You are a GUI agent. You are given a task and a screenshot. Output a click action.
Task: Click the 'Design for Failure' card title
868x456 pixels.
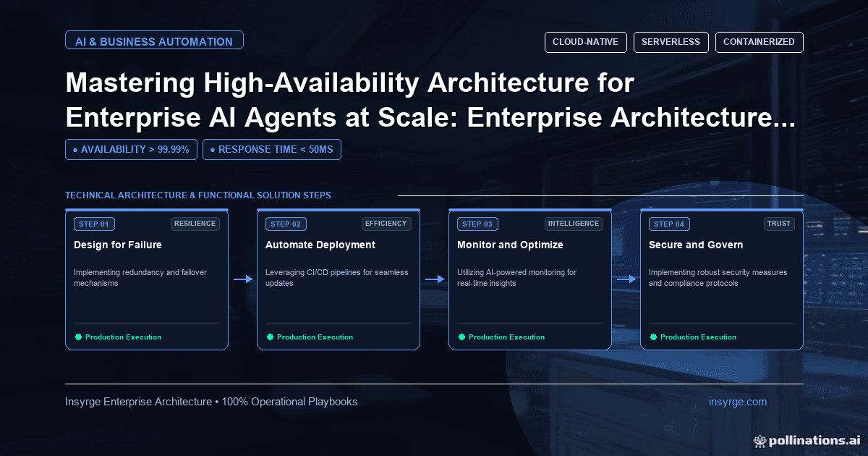(118, 245)
